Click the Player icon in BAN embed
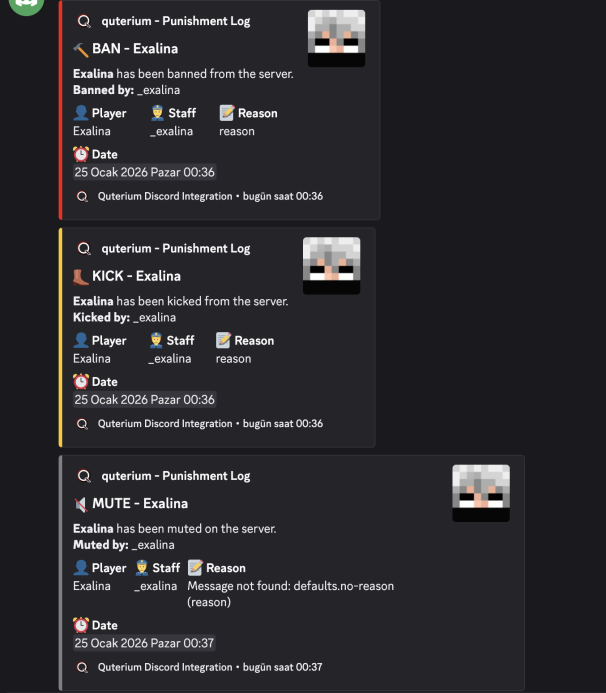The width and height of the screenshot is (606, 693). (81, 113)
